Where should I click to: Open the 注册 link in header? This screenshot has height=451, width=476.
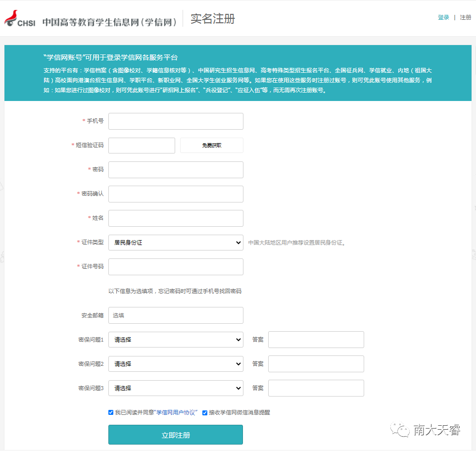pyautogui.click(x=466, y=17)
